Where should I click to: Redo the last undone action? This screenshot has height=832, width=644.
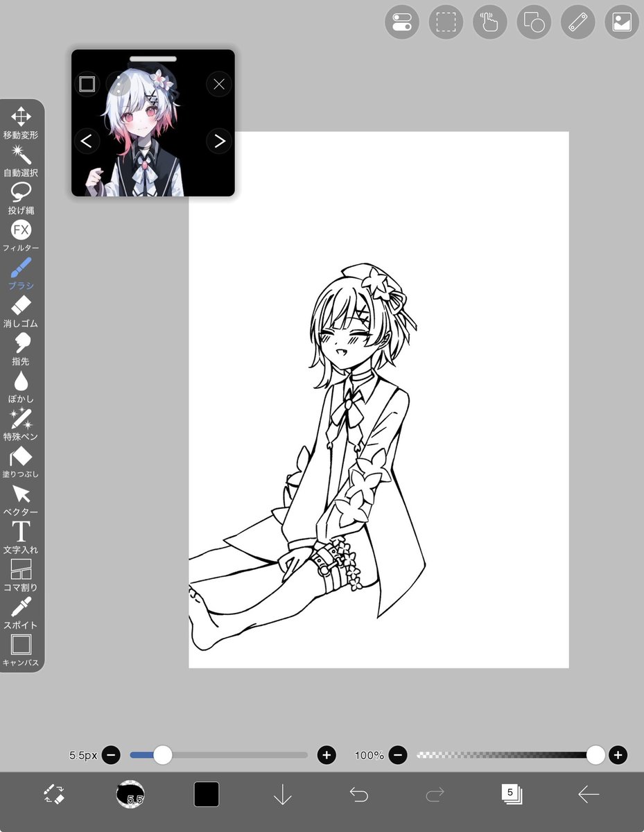coord(435,795)
